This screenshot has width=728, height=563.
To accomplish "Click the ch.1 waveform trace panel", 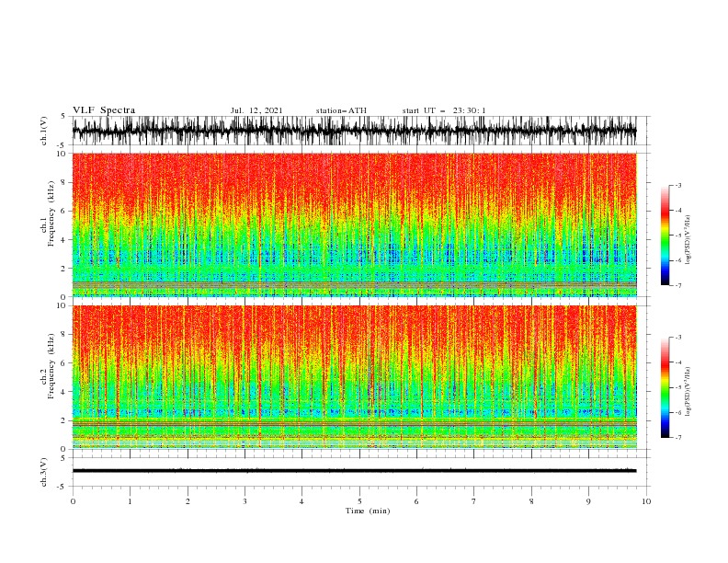I will [x=360, y=131].
